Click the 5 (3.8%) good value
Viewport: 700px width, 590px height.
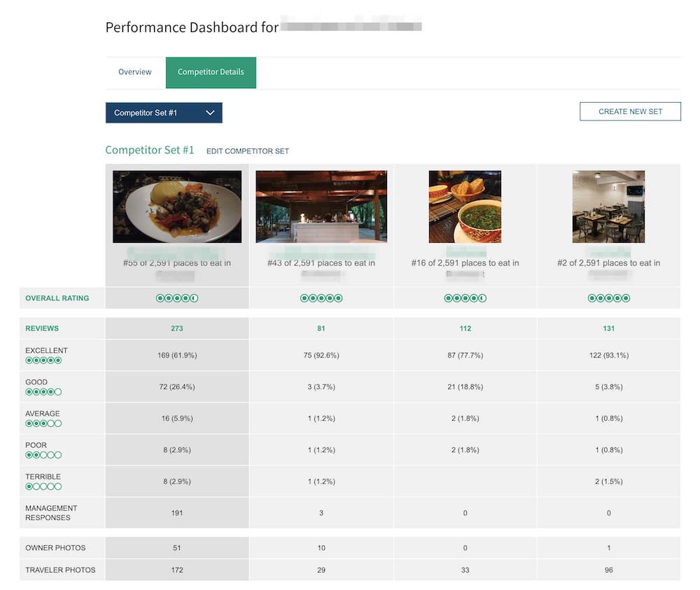(x=608, y=387)
